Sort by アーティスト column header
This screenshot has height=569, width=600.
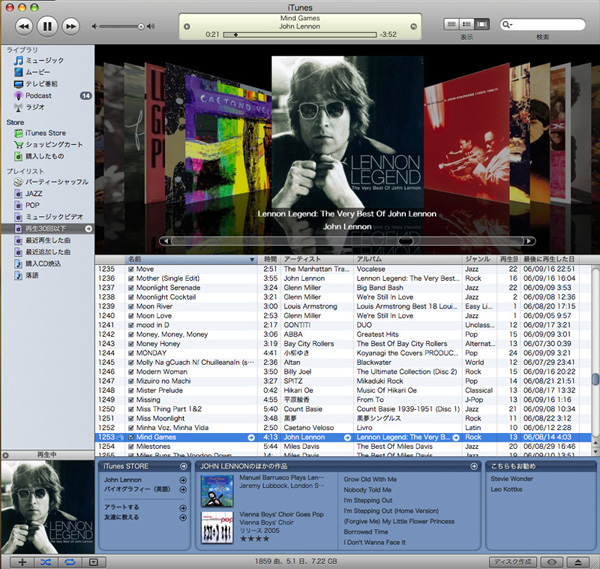[x=317, y=259]
